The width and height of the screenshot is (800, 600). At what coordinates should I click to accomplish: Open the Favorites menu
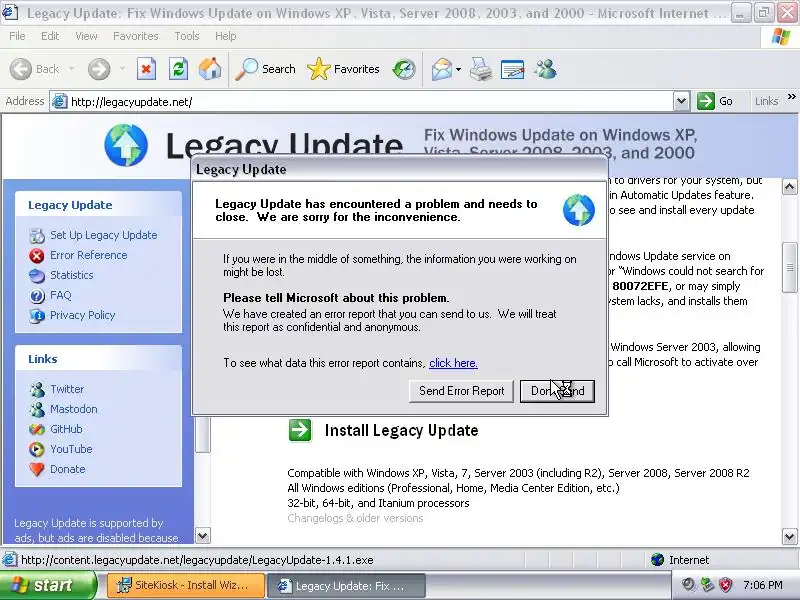(x=136, y=36)
